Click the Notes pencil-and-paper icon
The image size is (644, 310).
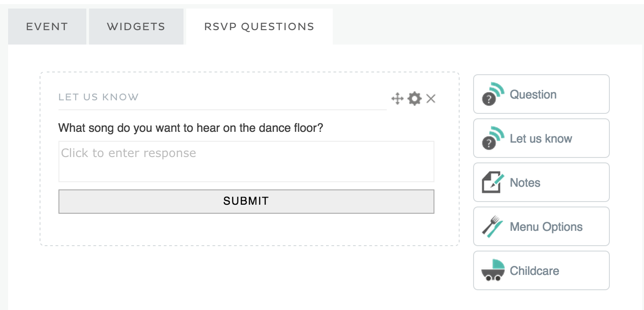click(x=493, y=182)
